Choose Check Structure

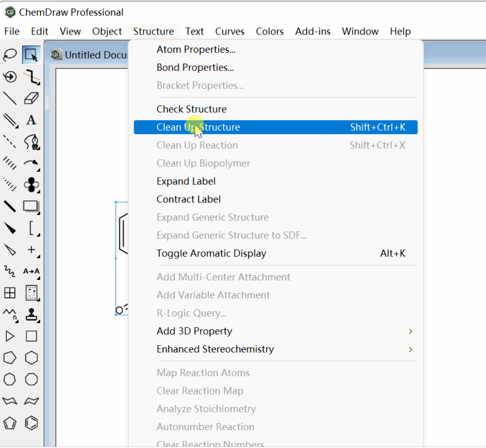pos(192,109)
